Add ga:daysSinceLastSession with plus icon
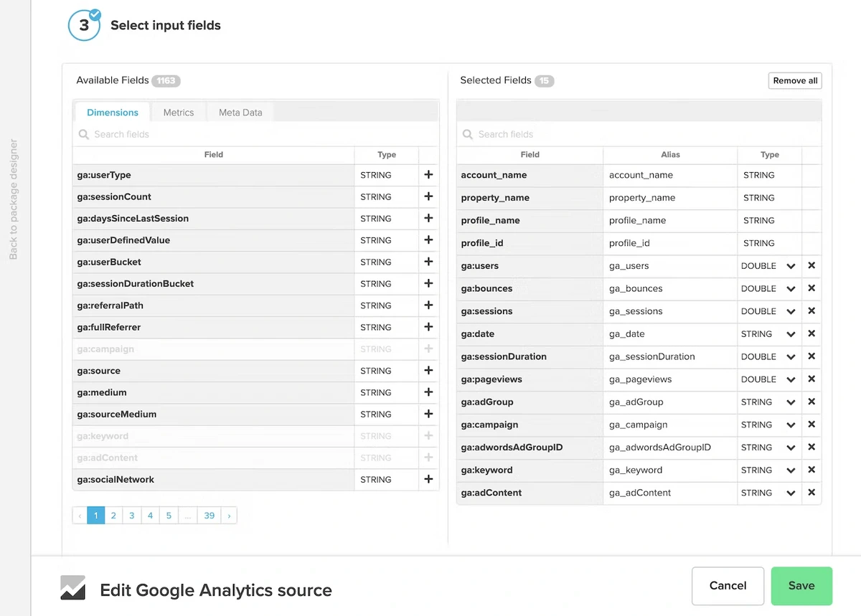 (428, 218)
